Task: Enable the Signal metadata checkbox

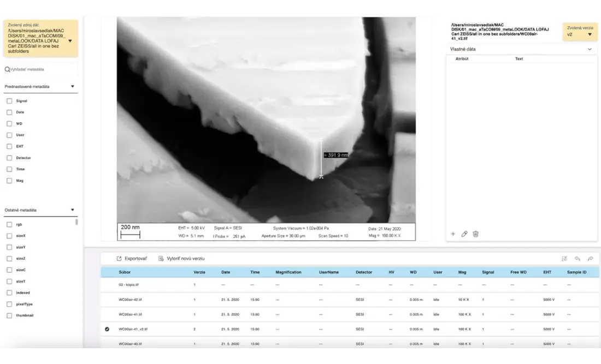Action: point(9,101)
